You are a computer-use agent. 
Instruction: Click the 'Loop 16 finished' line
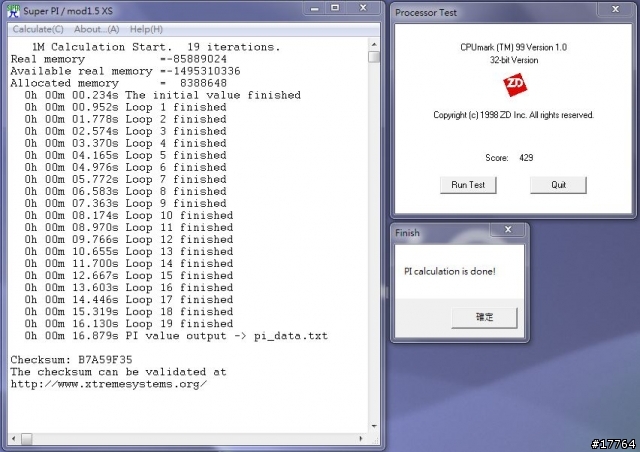point(129,288)
